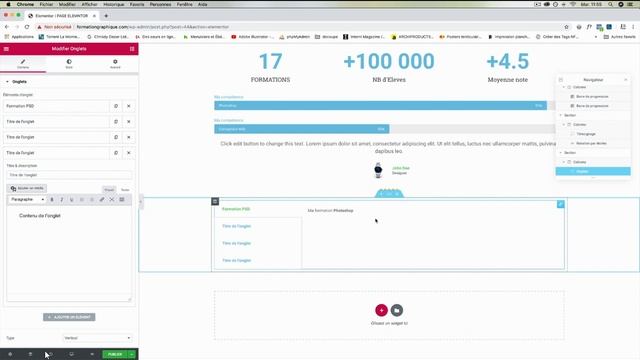Toggle italic formatting in editor
The width and height of the screenshot is (640, 360).
[x=62, y=200]
